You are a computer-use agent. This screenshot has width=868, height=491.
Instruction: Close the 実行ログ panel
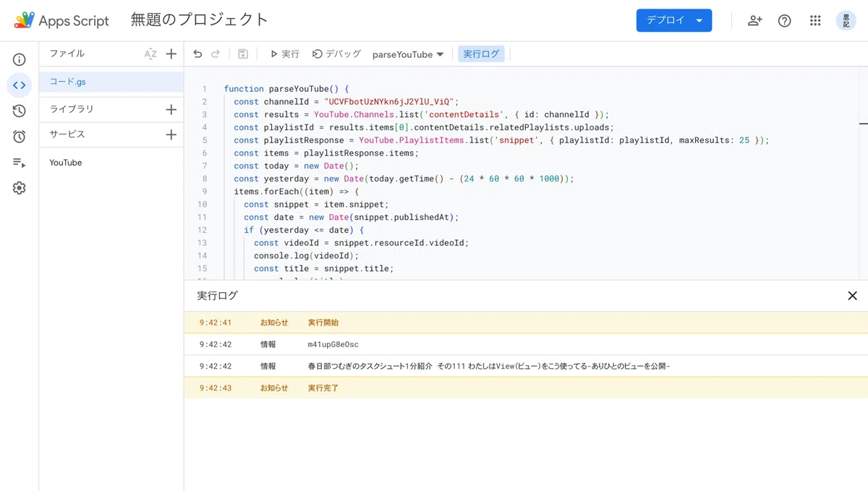852,296
